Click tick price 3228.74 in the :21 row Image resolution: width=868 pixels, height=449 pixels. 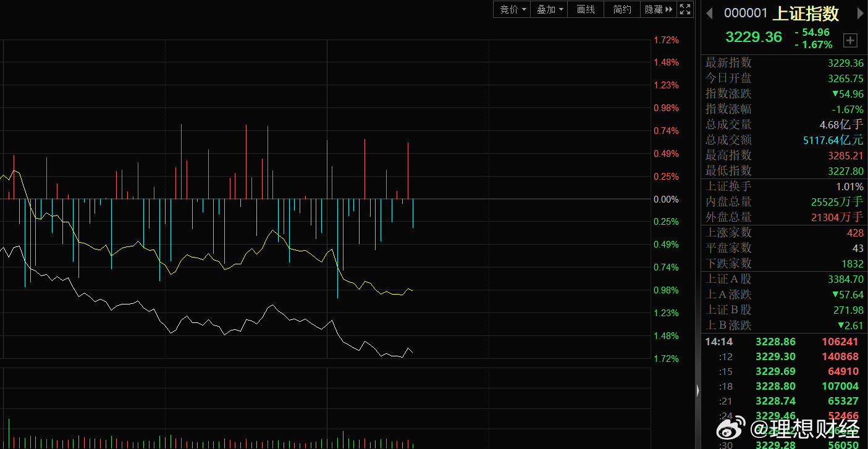tap(775, 401)
